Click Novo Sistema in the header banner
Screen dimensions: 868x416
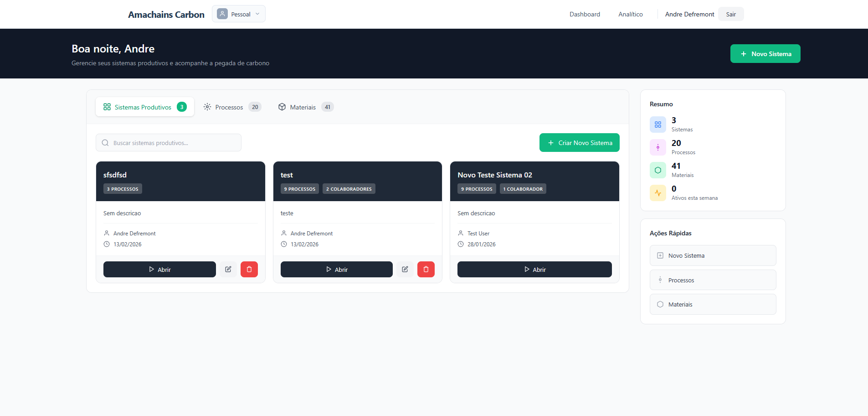765,54
